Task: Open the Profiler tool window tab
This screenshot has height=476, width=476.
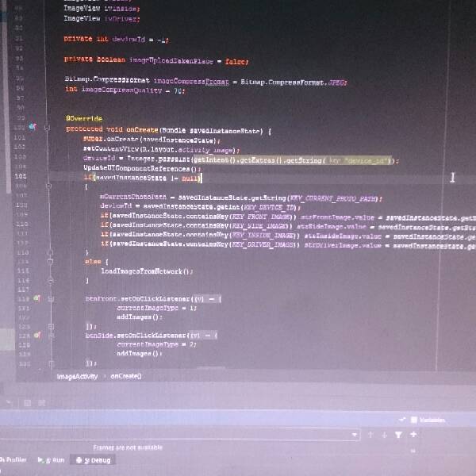Action: (x=14, y=460)
